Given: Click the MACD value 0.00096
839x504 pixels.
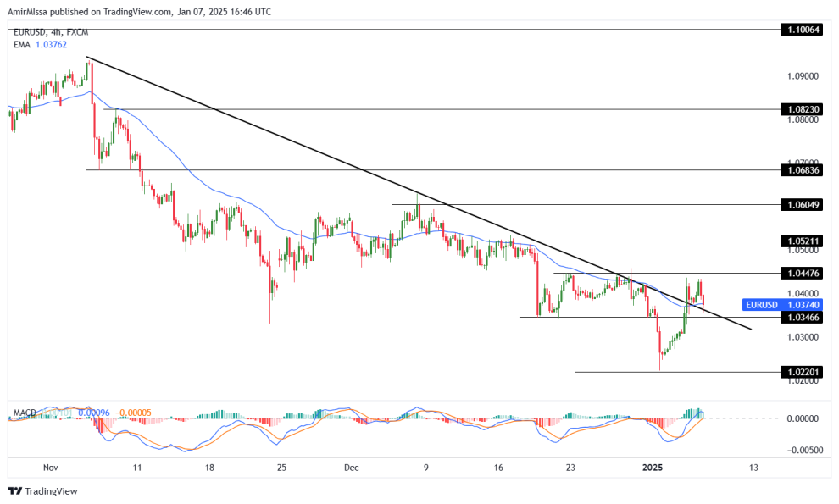Looking at the screenshot, I should (x=93, y=413).
